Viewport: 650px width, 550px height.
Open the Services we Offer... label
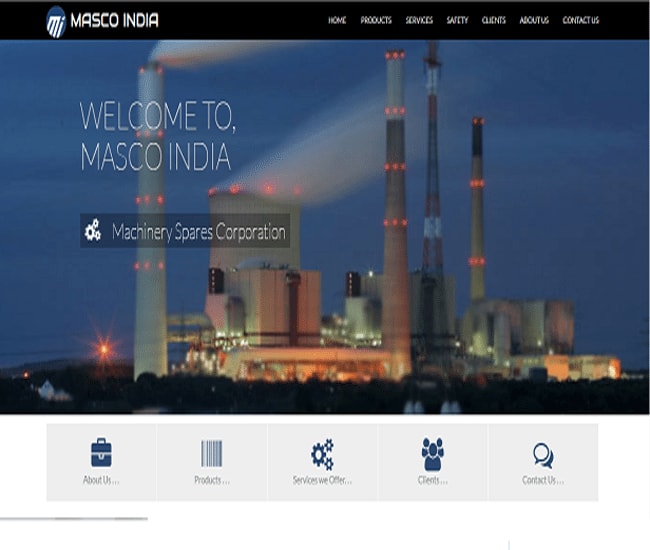point(322,480)
